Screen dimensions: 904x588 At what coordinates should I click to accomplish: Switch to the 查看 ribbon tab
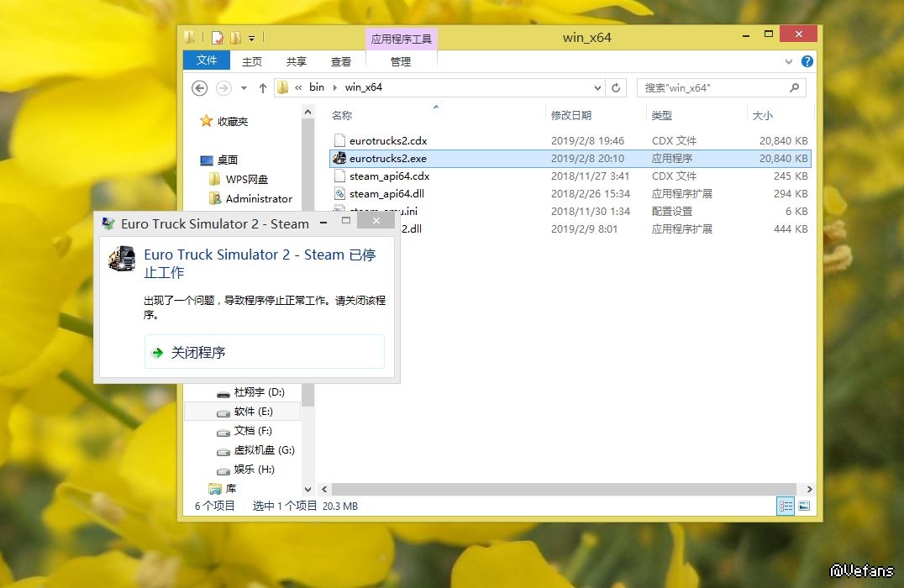[341, 61]
